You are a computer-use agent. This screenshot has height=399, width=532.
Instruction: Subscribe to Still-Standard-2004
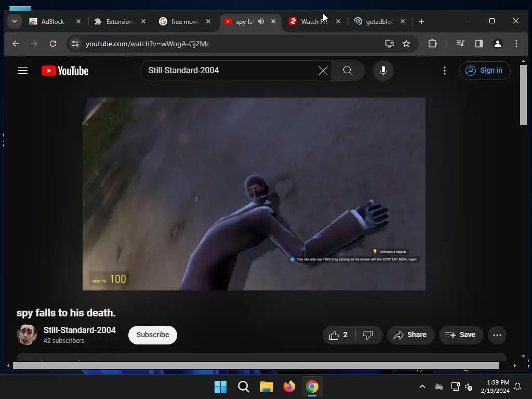pos(153,335)
